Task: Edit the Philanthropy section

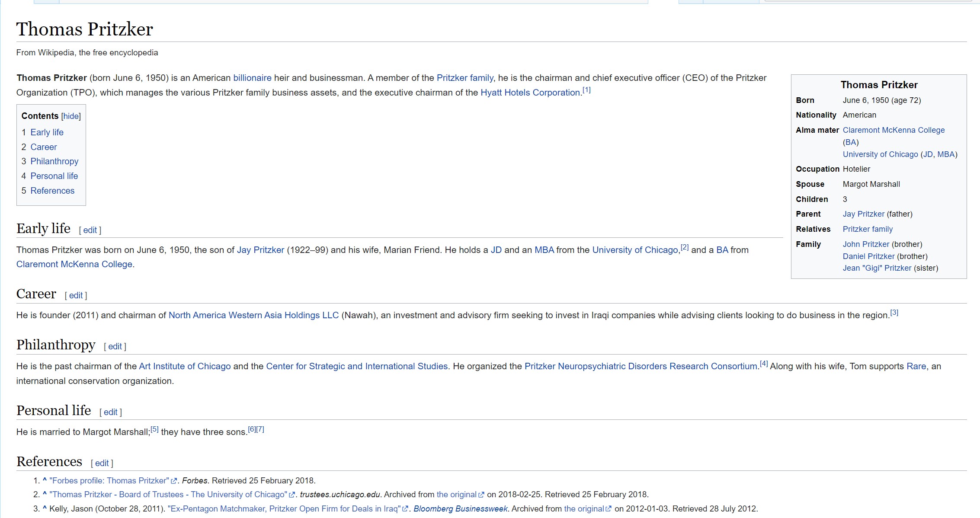Action: tap(115, 346)
